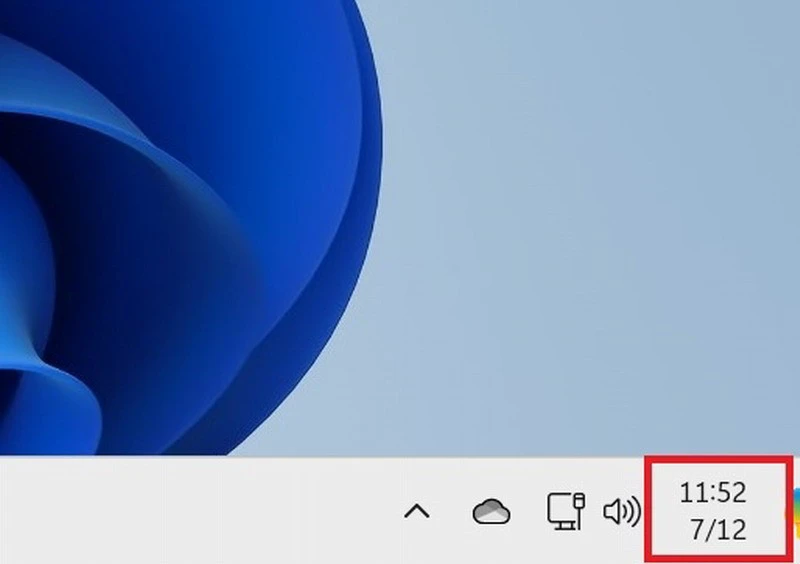
Task: Click the taskbar gap between speaker and clock
Action: click(x=648, y=512)
